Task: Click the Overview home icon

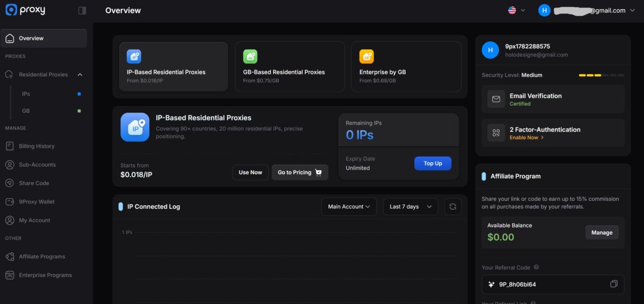Action: [x=10, y=38]
